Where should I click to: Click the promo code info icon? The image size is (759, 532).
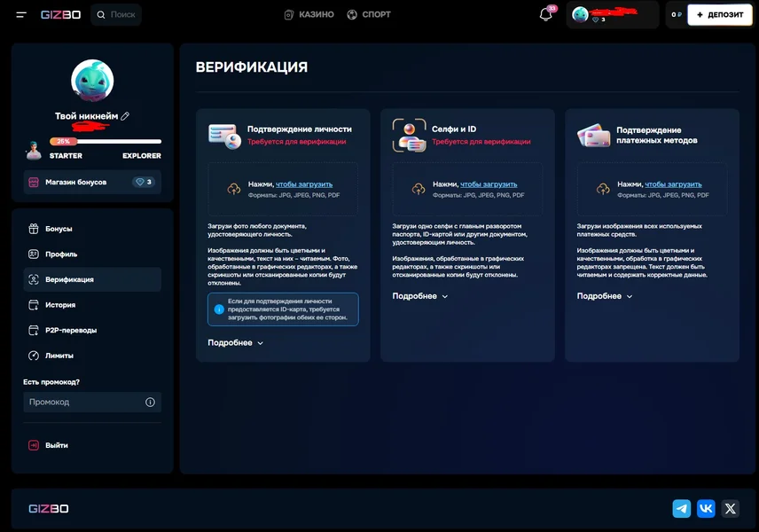click(150, 403)
